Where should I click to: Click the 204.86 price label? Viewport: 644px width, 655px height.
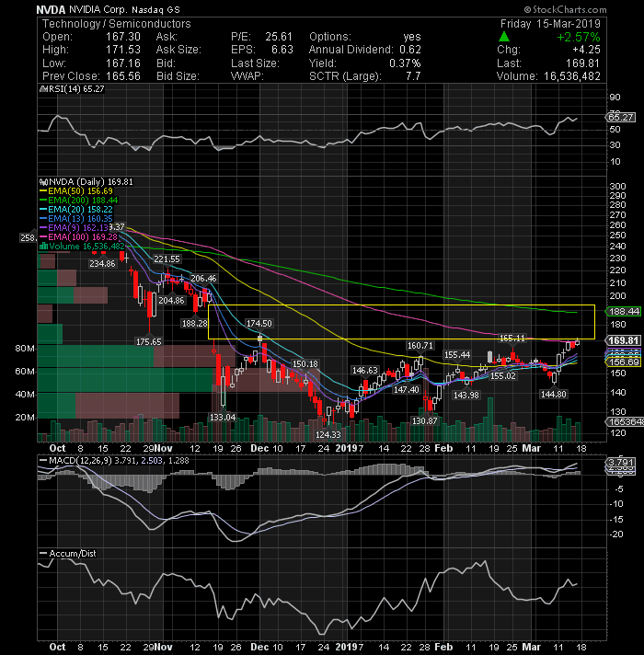171,300
